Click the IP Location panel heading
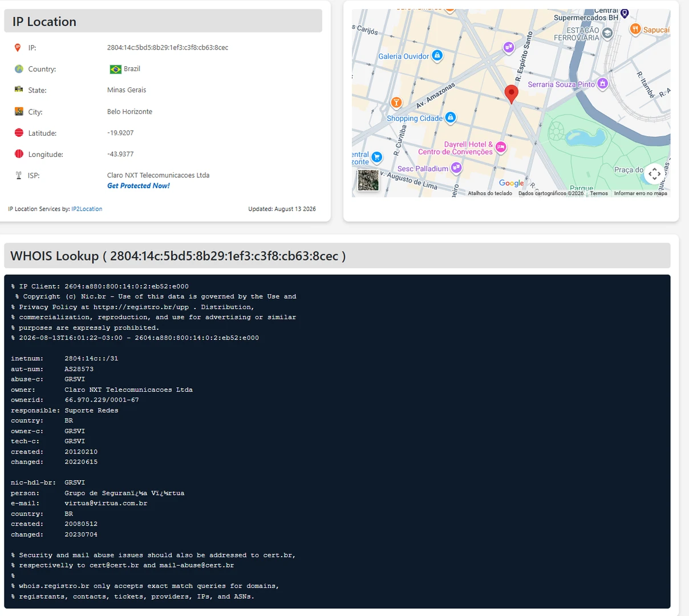This screenshot has height=616, width=689. [x=44, y=22]
